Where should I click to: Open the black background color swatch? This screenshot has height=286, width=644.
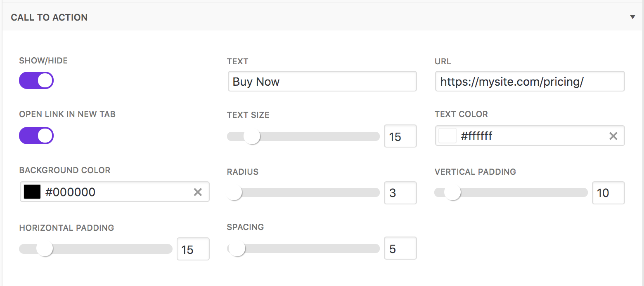pos(32,192)
